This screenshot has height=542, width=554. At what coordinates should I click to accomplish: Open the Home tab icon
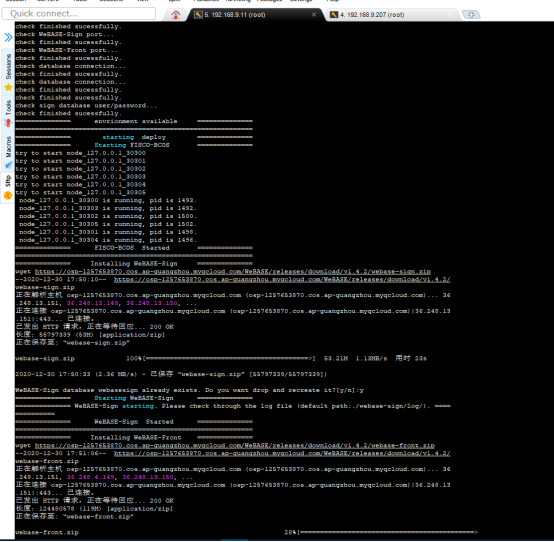click(x=176, y=14)
